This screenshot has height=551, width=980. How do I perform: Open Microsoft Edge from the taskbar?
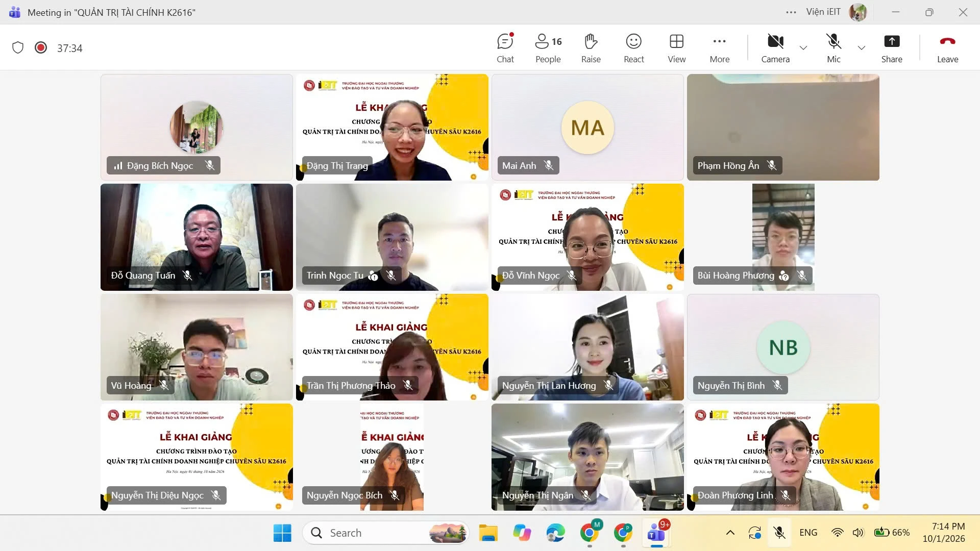pyautogui.click(x=555, y=533)
